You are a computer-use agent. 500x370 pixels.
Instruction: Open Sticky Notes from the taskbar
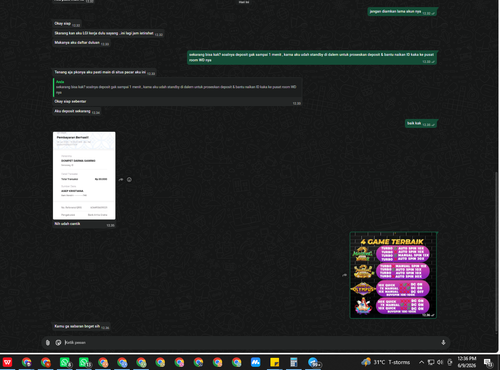[x=275, y=362]
